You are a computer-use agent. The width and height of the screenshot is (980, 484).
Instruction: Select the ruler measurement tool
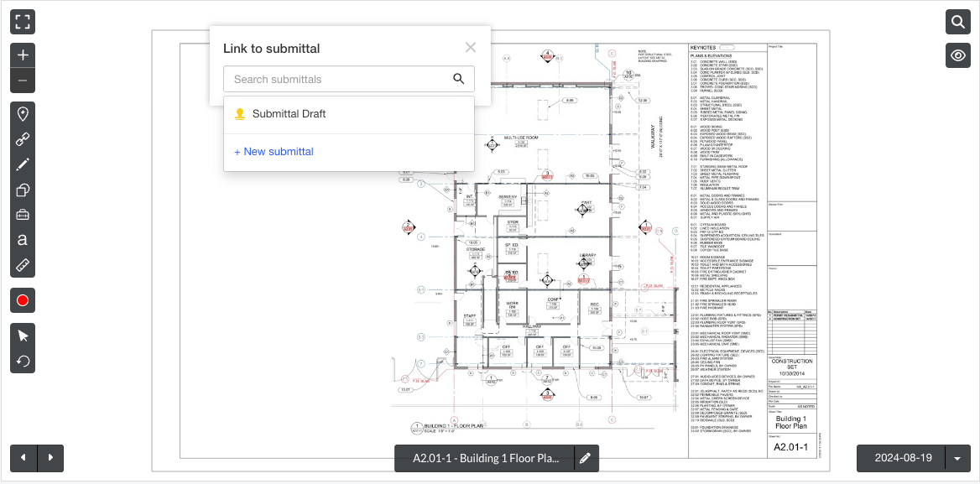point(23,265)
